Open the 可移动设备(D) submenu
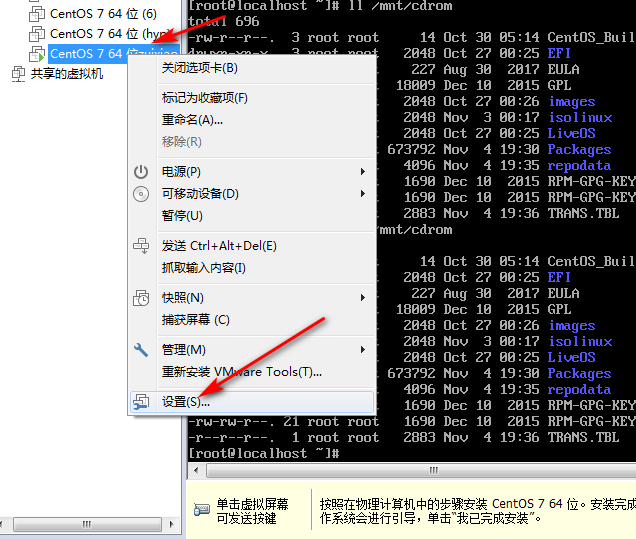This screenshot has height=539, width=636. [x=252, y=194]
